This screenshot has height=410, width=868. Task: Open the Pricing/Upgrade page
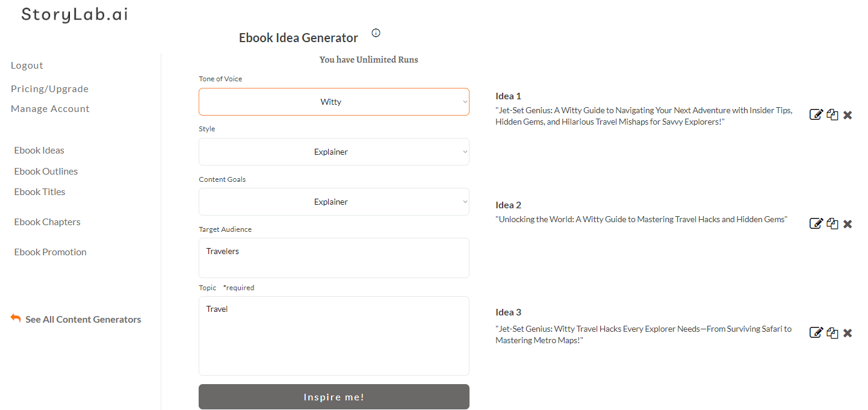tap(49, 88)
